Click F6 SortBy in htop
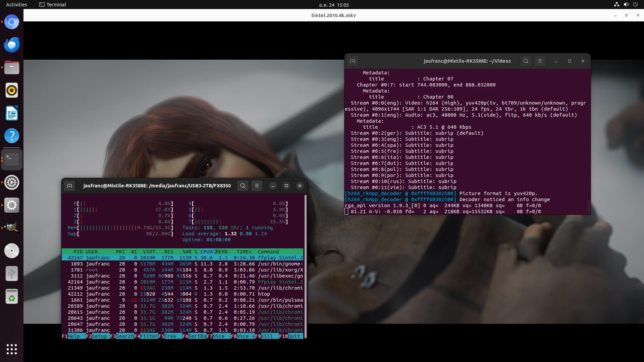 [194, 336]
